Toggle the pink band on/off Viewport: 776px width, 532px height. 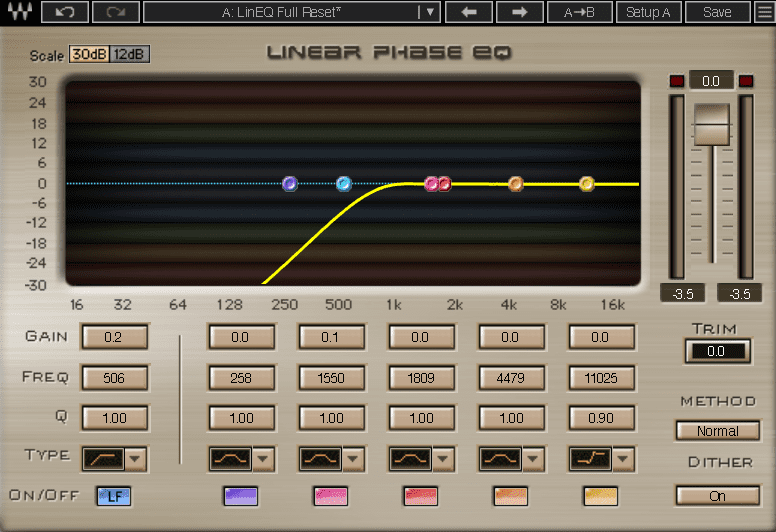pyautogui.click(x=331, y=496)
